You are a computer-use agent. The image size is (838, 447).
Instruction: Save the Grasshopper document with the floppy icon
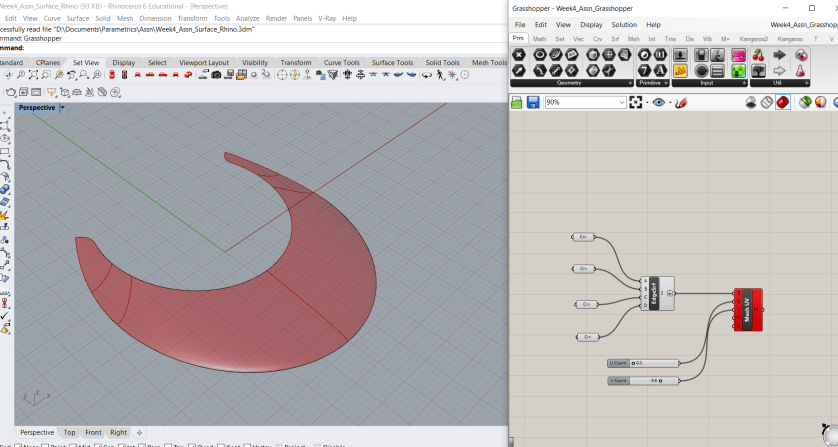533,102
